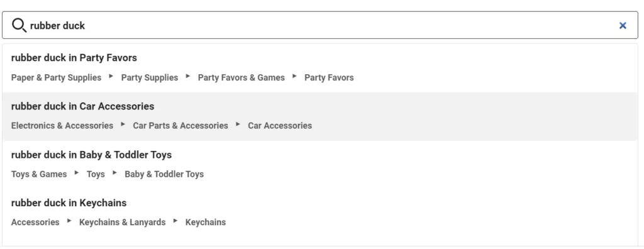The height and width of the screenshot is (249, 644).
Task: Select rubber duck in Car Accessories suggestion
Action: 320,116
